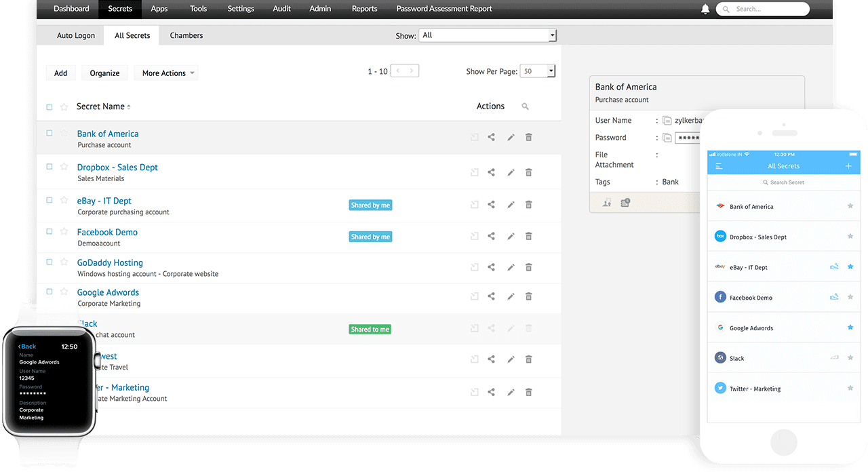Open the Reports menu

click(x=364, y=9)
